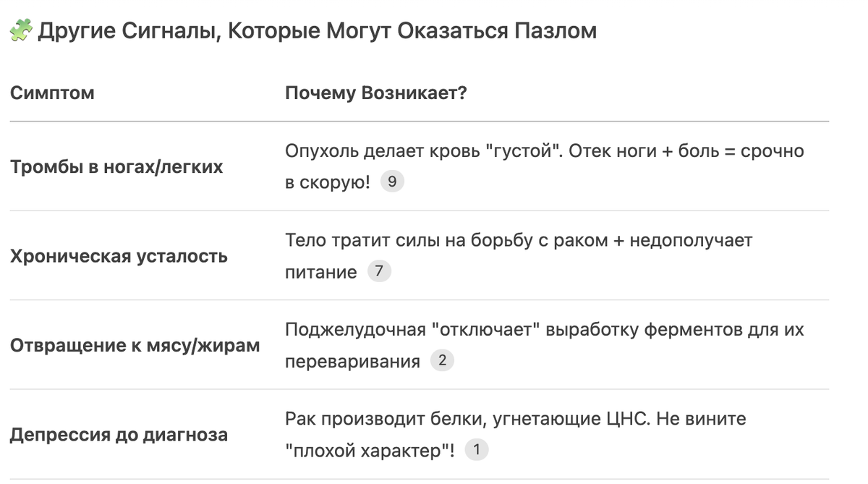This screenshot has width=868, height=484.
Task: Click text 'Тело тратит силы на борьбу с раком'
Action: coord(446,240)
